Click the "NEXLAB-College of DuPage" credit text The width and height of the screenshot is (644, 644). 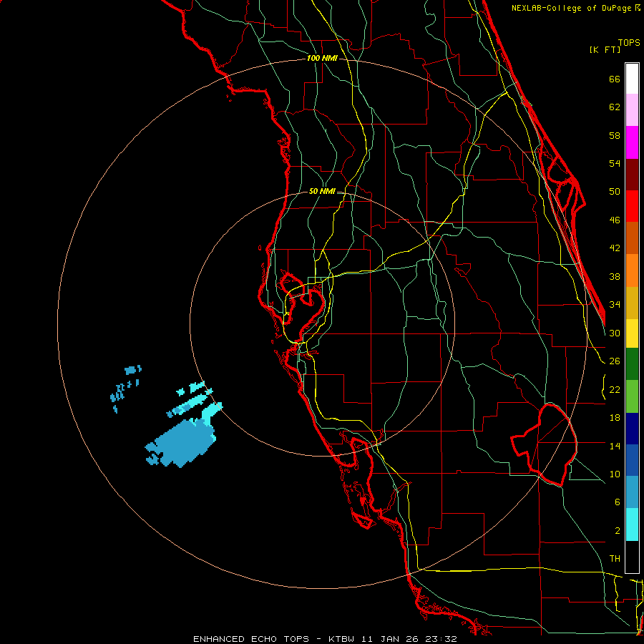tap(572, 8)
